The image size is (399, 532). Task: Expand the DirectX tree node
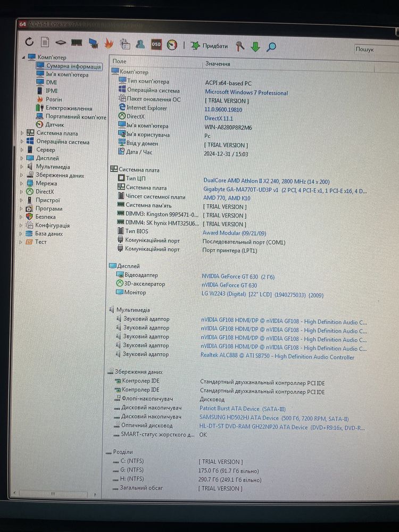[x=22, y=192]
